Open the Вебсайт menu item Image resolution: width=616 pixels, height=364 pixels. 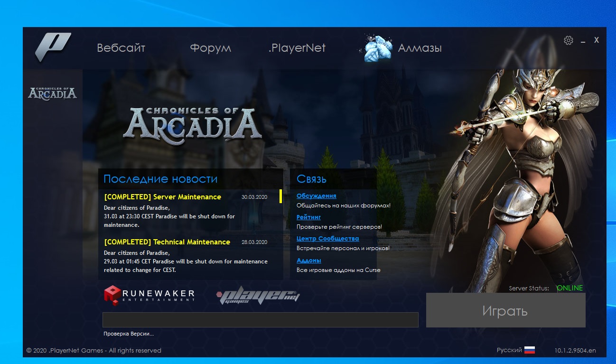121,48
